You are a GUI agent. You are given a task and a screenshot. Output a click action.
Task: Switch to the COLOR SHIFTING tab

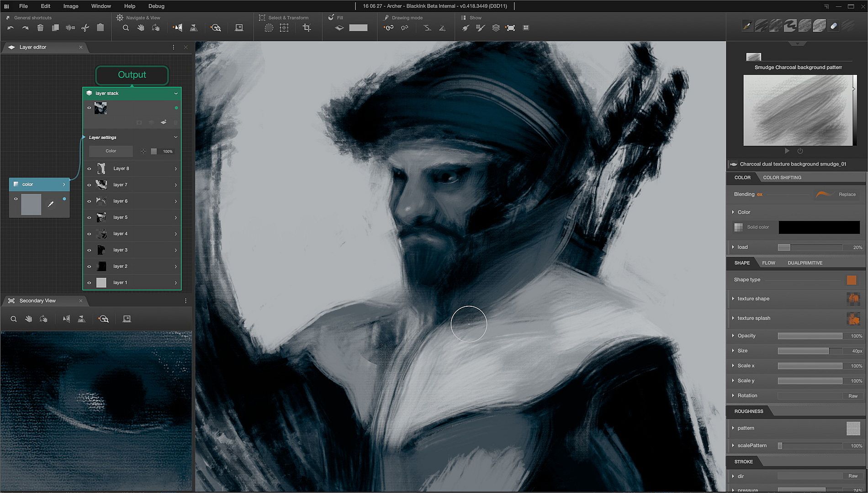point(782,178)
